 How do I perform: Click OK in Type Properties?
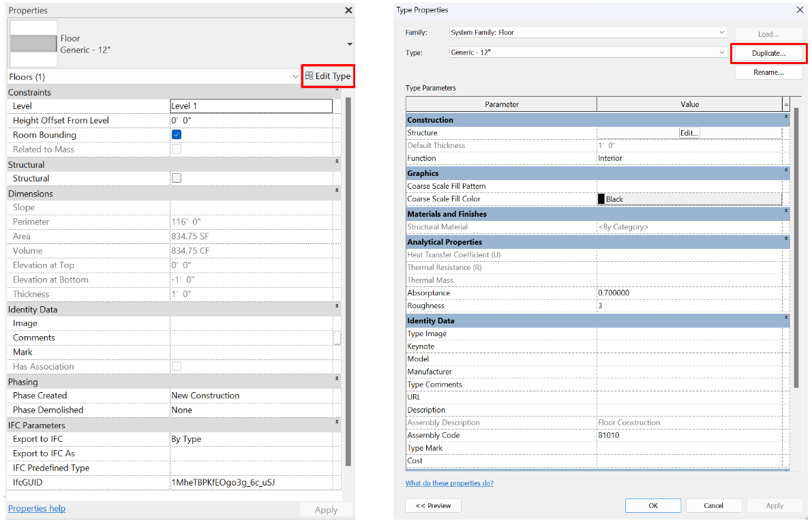[x=653, y=506]
